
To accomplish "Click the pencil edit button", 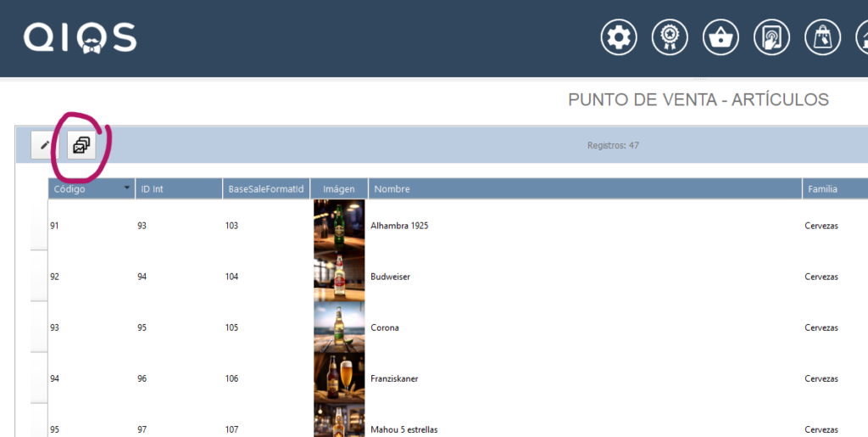I will tap(45, 146).
